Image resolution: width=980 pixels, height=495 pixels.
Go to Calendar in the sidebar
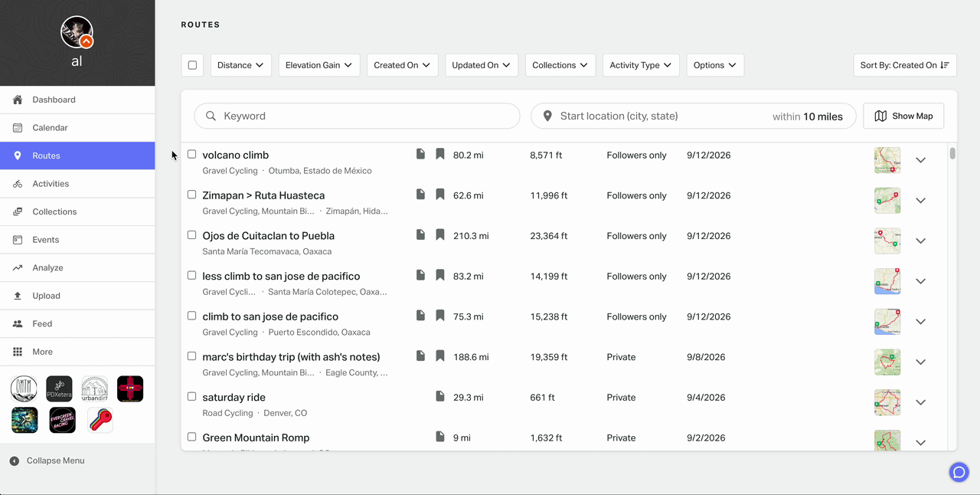point(77,128)
